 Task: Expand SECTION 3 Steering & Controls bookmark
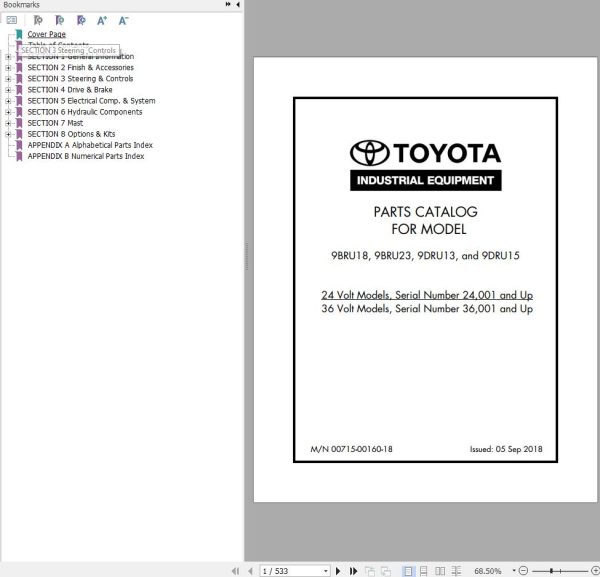tap(8, 79)
